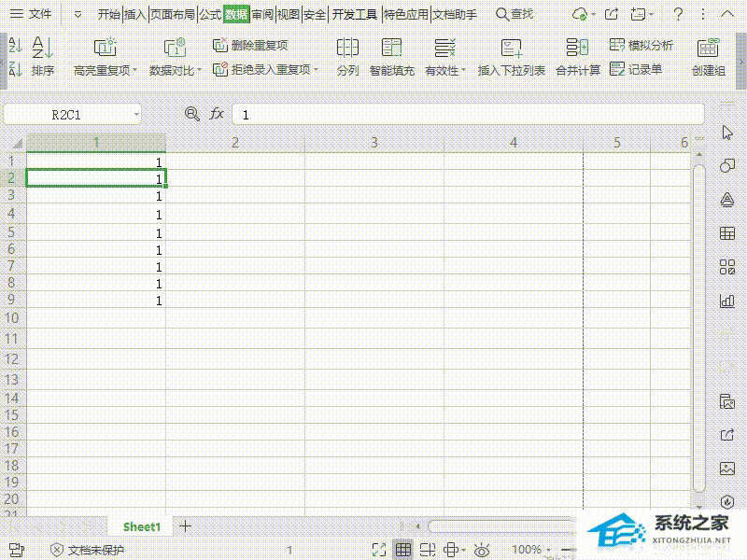The width and height of the screenshot is (747, 560).
Task: Click the select-all corner of the grid
Action: [17, 143]
